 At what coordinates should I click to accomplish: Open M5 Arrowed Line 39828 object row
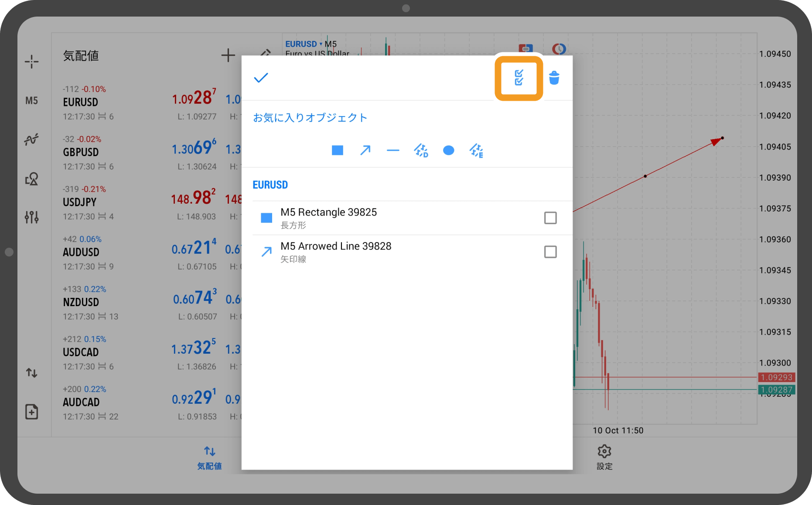point(406,252)
